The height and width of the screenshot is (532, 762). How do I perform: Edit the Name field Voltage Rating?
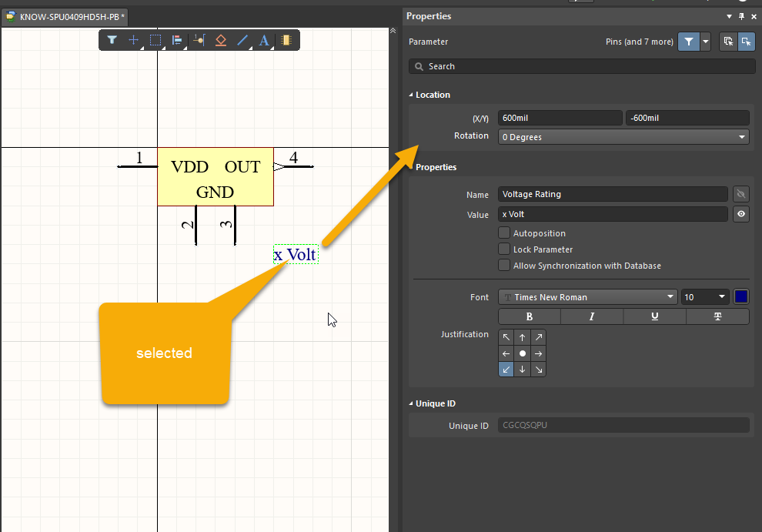click(x=613, y=194)
